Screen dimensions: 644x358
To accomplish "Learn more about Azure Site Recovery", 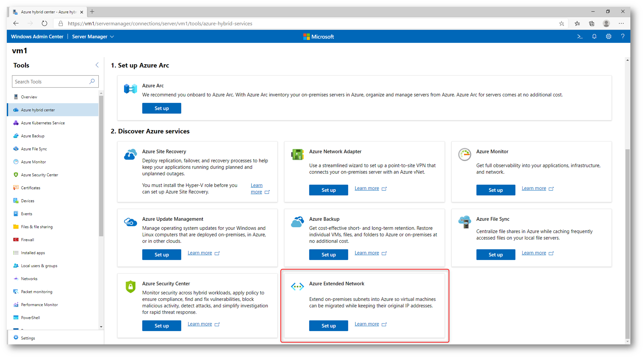I will pos(260,188).
